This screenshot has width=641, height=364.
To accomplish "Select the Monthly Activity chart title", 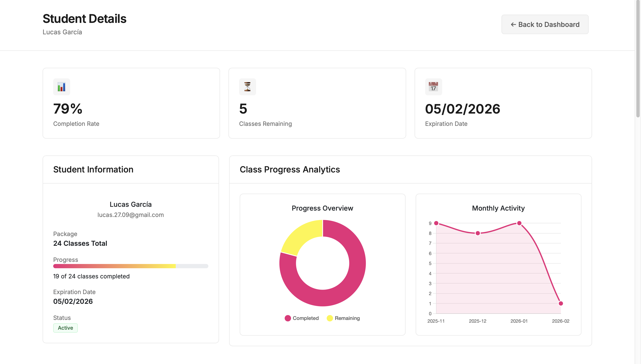I will click(x=498, y=208).
